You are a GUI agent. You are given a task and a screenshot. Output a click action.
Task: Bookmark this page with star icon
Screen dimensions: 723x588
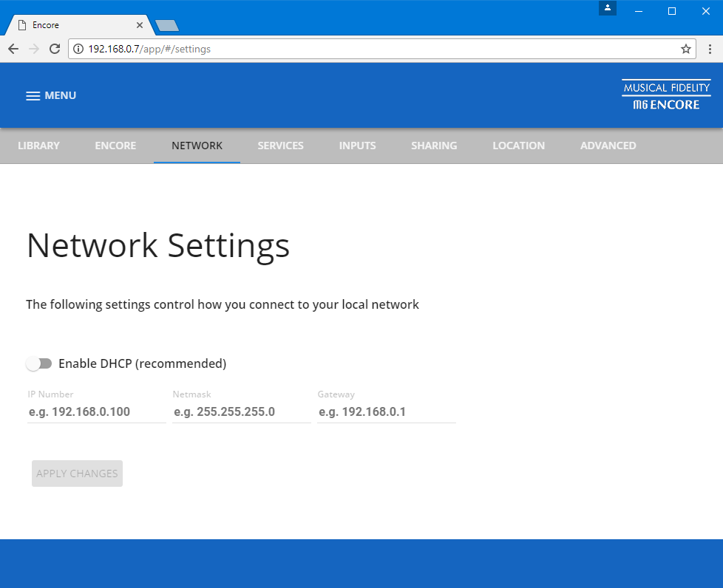tap(685, 49)
